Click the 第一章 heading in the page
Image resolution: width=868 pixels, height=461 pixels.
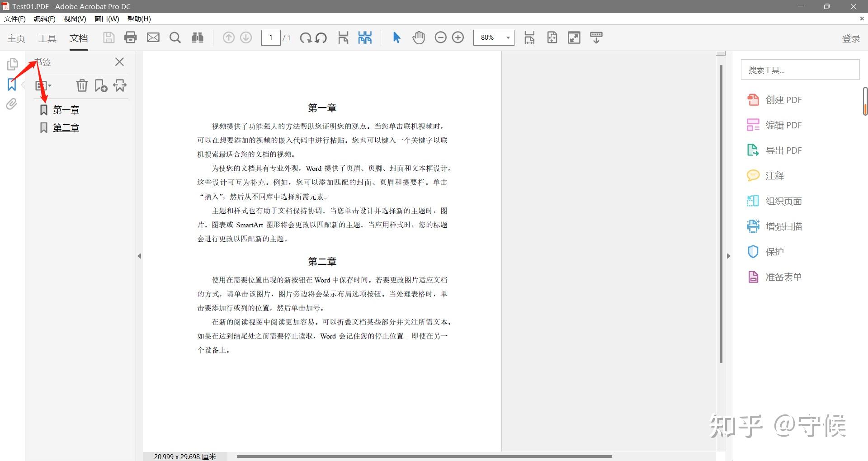pos(322,108)
